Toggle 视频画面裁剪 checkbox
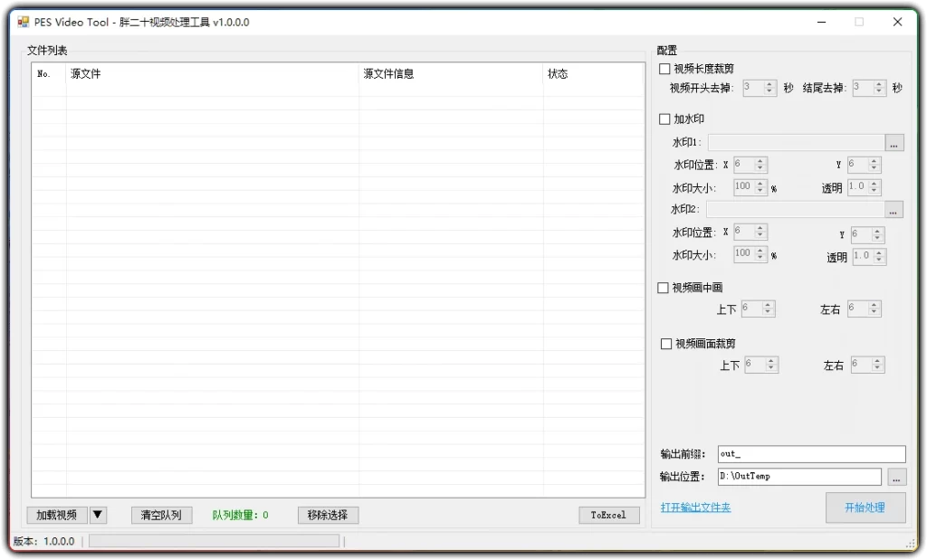 point(666,344)
